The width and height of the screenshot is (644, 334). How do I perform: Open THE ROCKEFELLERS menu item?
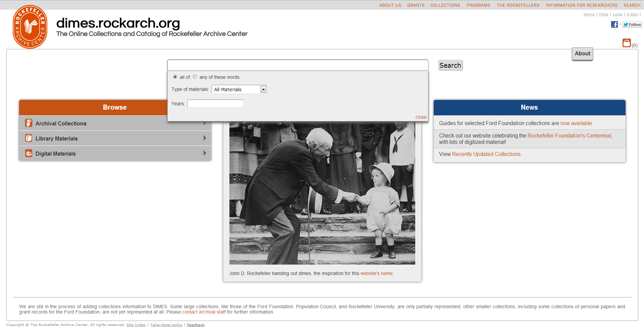[518, 5]
